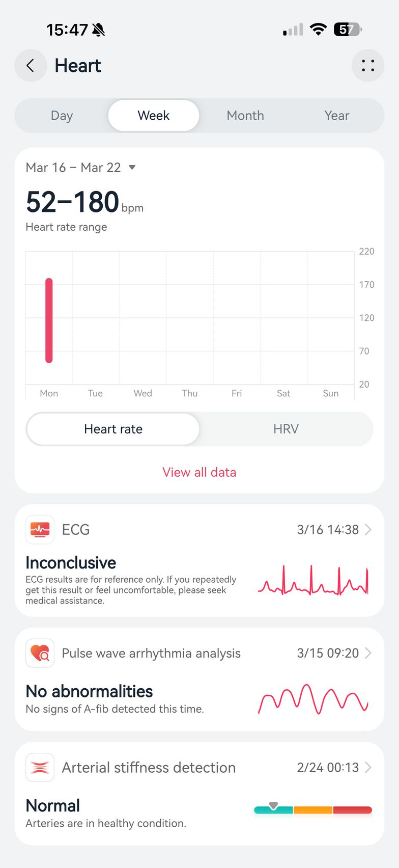Switch chart to HRV view

pyautogui.click(x=286, y=429)
